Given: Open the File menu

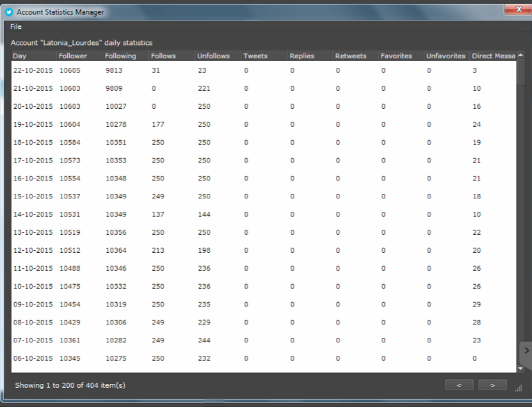Looking at the screenshot, I should point(15,26).
